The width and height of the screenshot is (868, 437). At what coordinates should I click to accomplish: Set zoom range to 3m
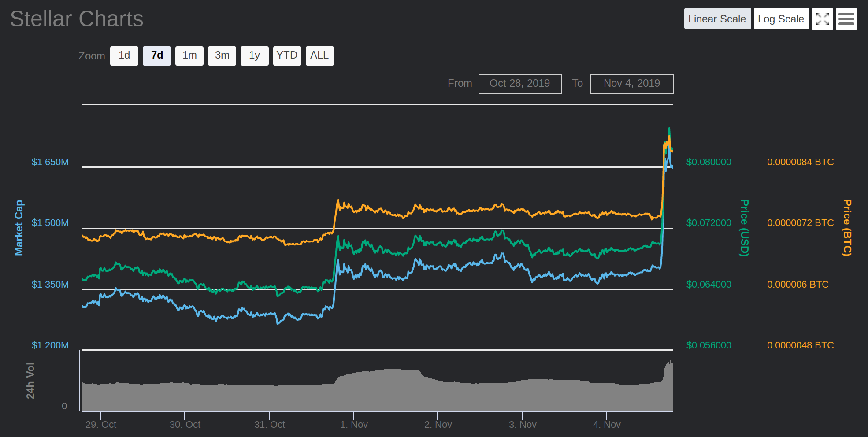tap(222, 56)
